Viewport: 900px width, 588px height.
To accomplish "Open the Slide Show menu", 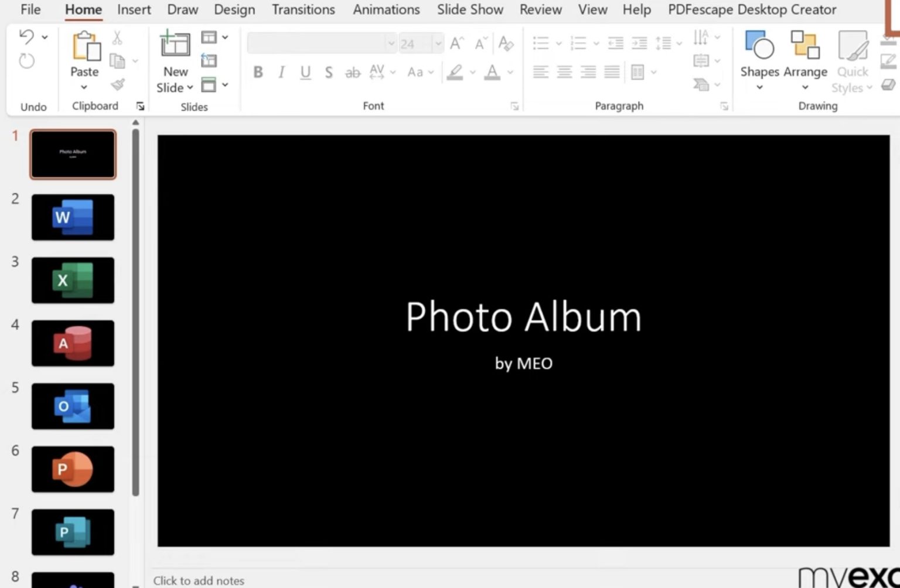I will (470, 9).
